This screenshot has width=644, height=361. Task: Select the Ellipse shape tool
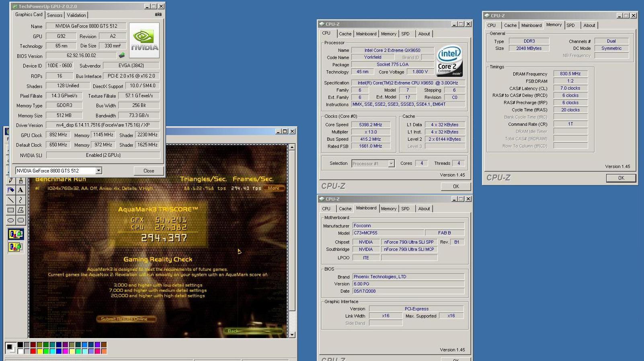(11, 220)
